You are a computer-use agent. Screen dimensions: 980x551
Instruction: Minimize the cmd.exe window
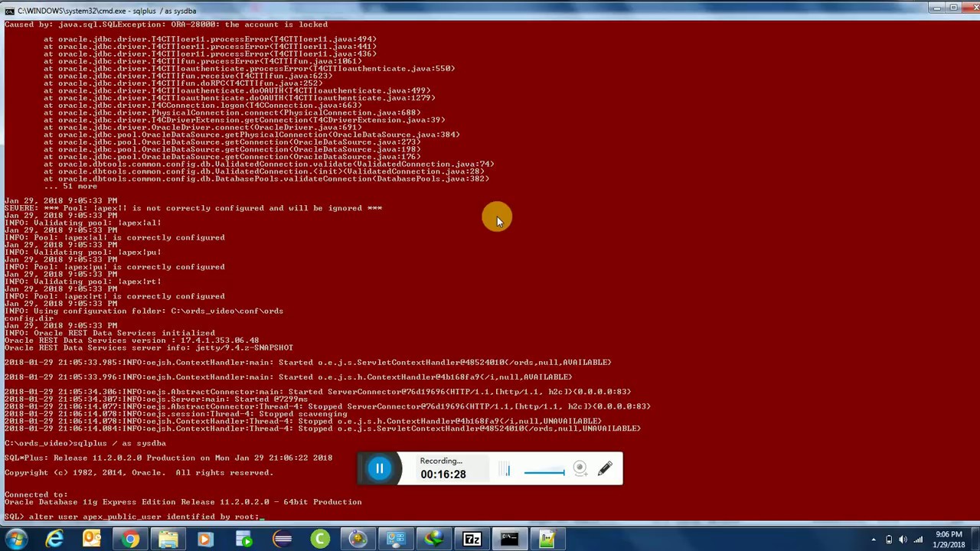(937, 8)
